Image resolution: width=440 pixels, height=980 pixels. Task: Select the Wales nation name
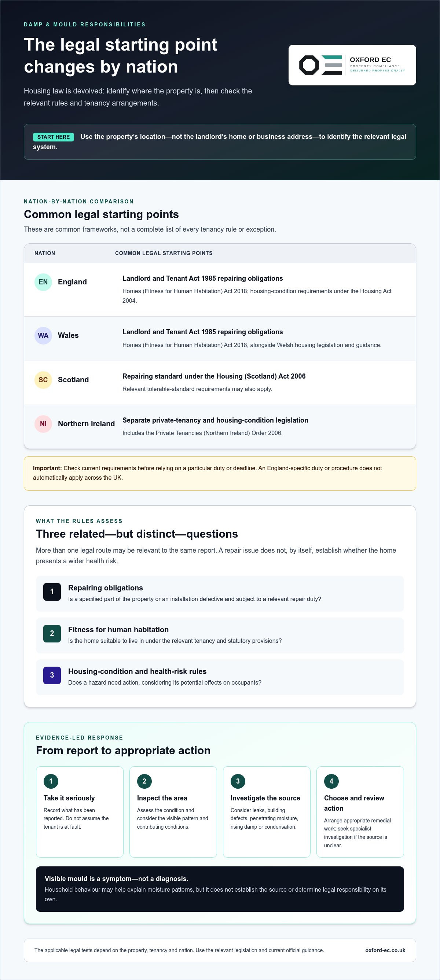point(68,336)
